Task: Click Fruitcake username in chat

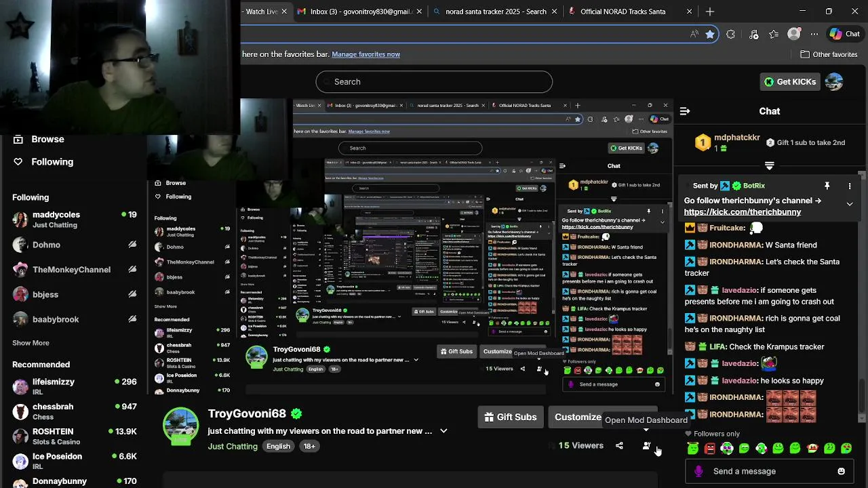Action: click(x=728, y=228)
